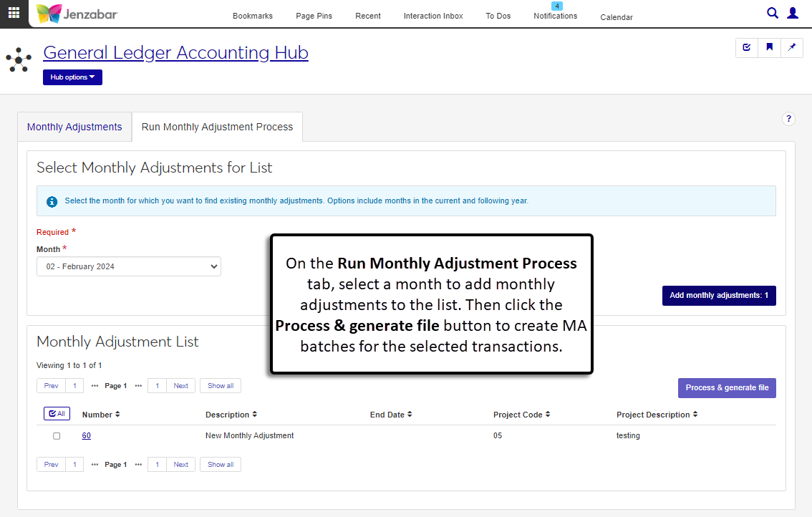Toggle the select All checkbox button
812x517 pixels.
pyautogui.click(x=57, y=414)
